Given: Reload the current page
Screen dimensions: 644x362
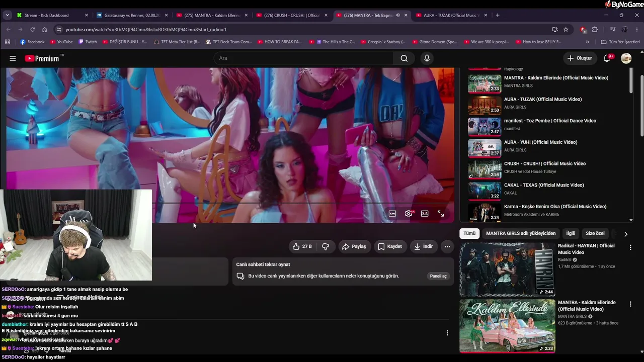Looking at the screenshot, I should tap(33, 30).
